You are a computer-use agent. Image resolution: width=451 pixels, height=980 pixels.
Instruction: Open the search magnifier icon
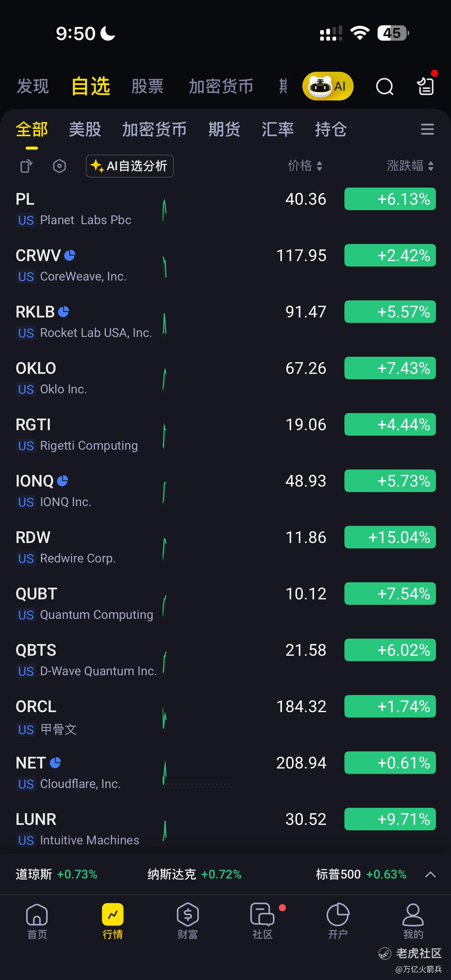point(384,86)
